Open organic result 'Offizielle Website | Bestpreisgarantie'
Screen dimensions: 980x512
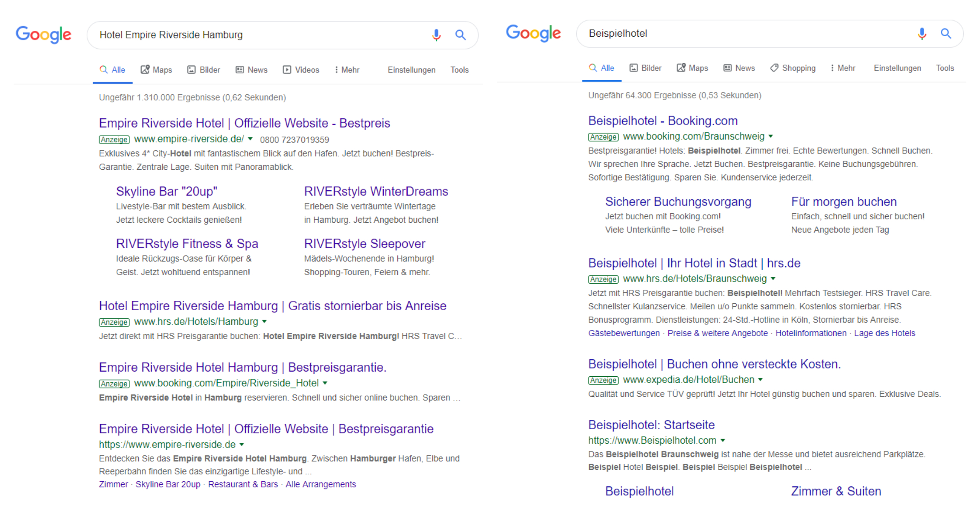point(266,429)
